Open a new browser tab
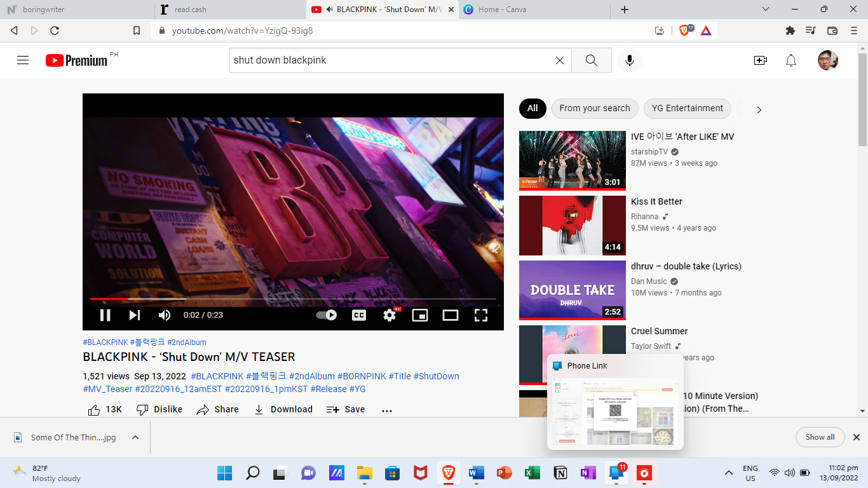 625,10
